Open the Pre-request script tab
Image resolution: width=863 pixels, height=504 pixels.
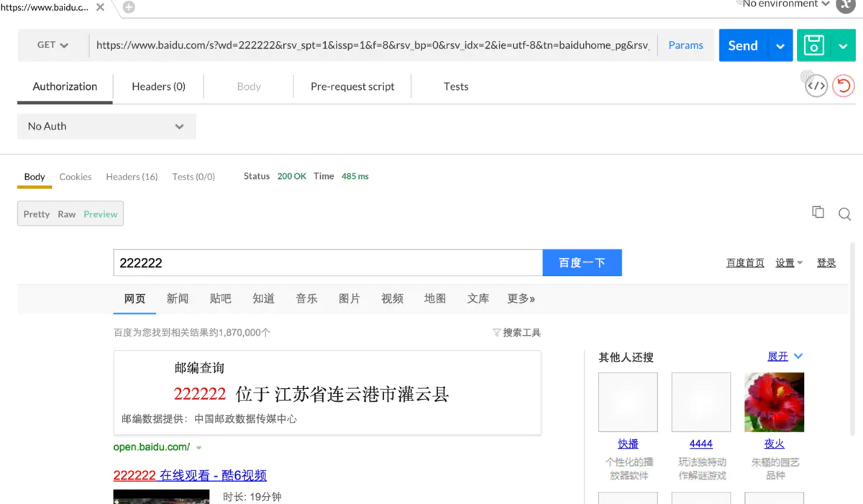352,86
